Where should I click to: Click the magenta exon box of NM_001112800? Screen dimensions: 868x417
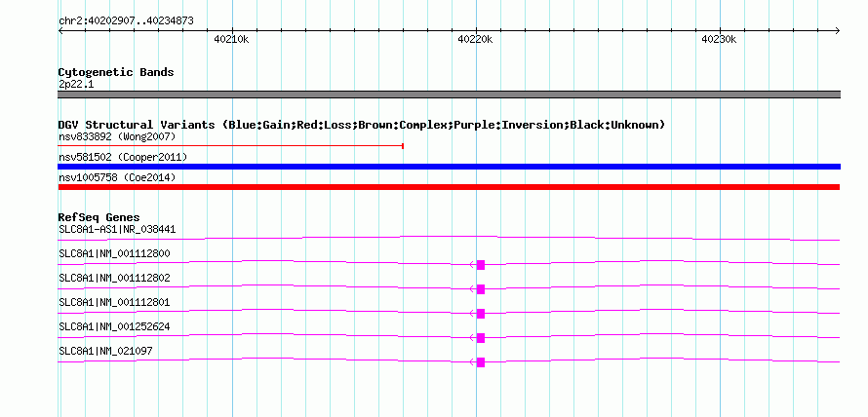(x=481, y=265)
